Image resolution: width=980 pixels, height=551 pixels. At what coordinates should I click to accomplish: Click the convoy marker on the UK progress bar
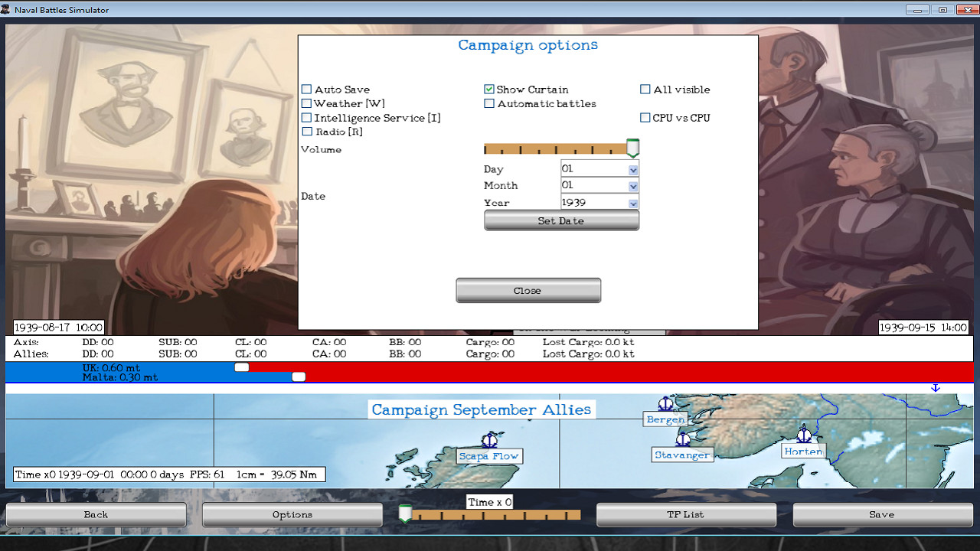[242, 367]
